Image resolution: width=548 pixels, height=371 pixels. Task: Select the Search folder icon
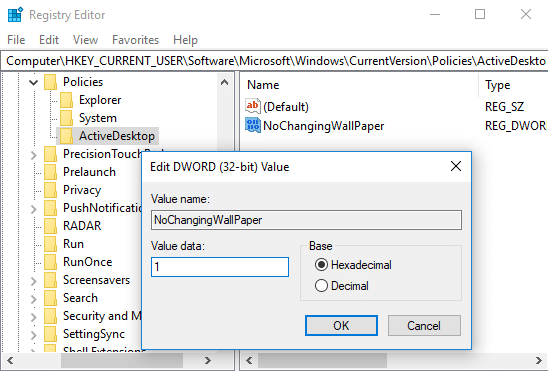[51, 298]
